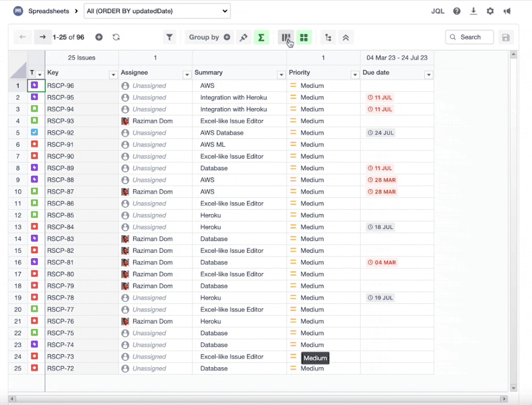Click the 24 JUL due date badge
This screenshot has height=405, width=532.
[381, 133]
